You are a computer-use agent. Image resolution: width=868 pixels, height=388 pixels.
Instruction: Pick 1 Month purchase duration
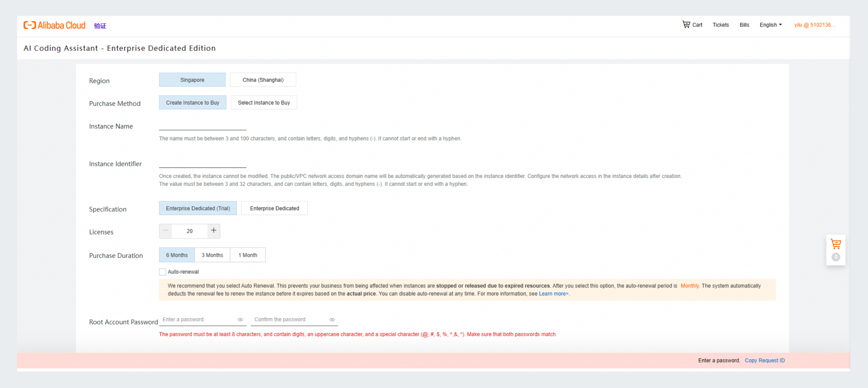248,255
